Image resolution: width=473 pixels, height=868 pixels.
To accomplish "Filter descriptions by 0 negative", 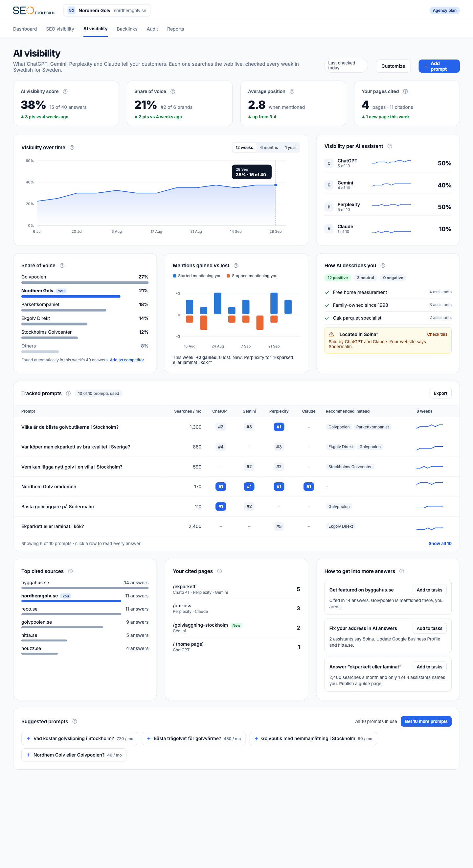I will (x=393, y=277).
